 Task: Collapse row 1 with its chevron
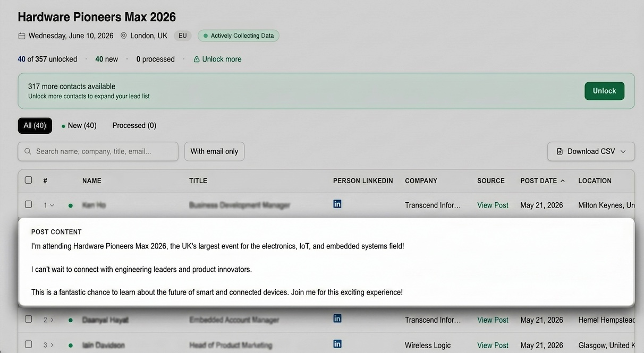point(52,205)
